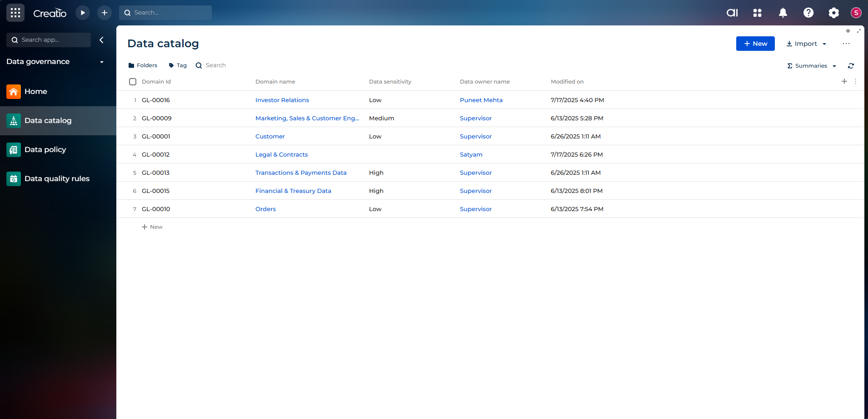Open the Tag filter
This screenshot has height=419, width=868.
click(178, 65)
